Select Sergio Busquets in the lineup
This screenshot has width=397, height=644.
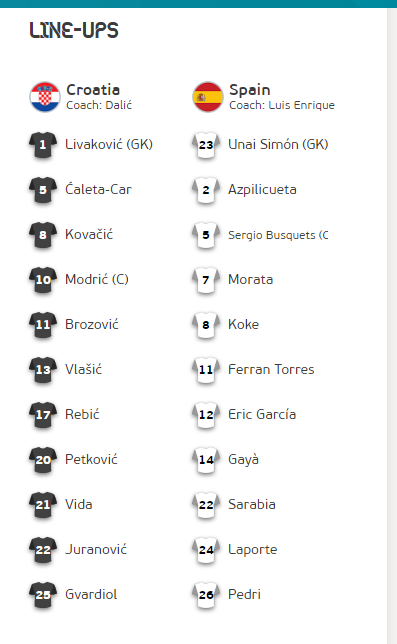(278, 235)
